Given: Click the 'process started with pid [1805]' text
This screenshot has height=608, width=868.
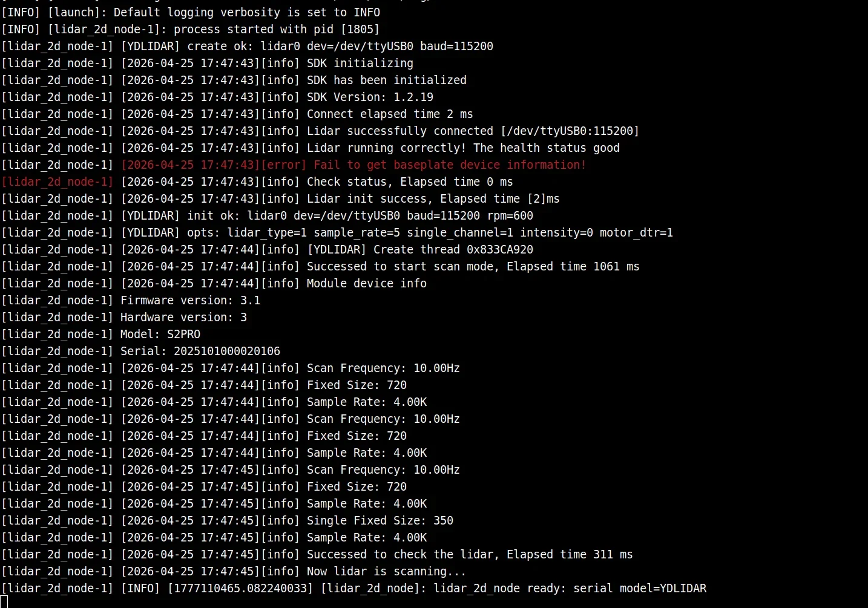Looking at the screenshot, I should (277, 30).
